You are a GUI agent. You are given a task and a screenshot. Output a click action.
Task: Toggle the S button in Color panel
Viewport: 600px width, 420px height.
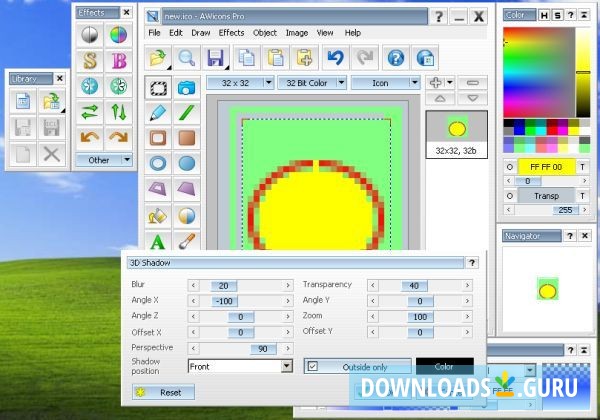point(557,15)
